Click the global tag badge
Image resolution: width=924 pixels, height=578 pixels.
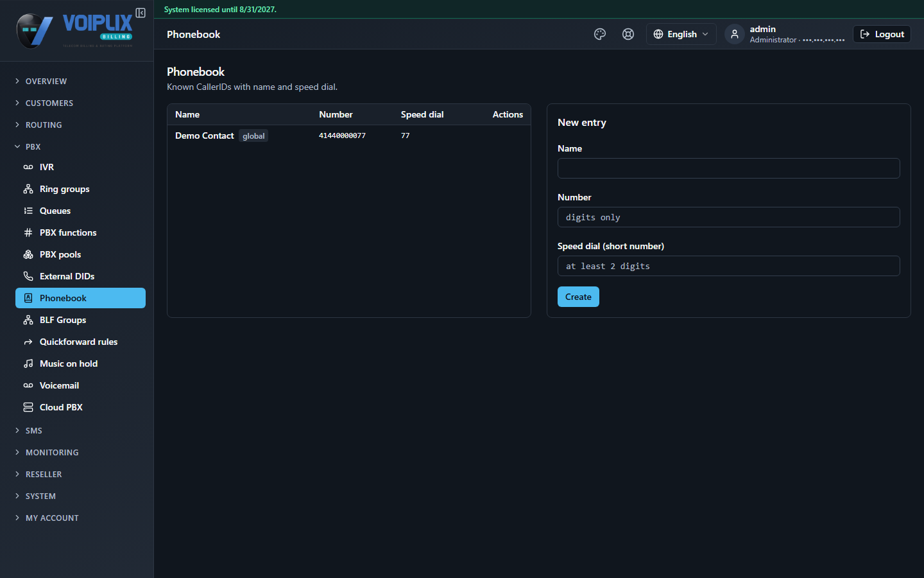253,136
